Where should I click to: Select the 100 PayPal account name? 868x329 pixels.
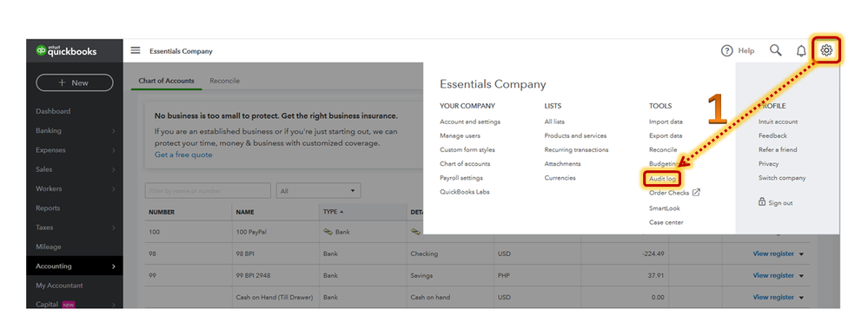coord(251,233)
